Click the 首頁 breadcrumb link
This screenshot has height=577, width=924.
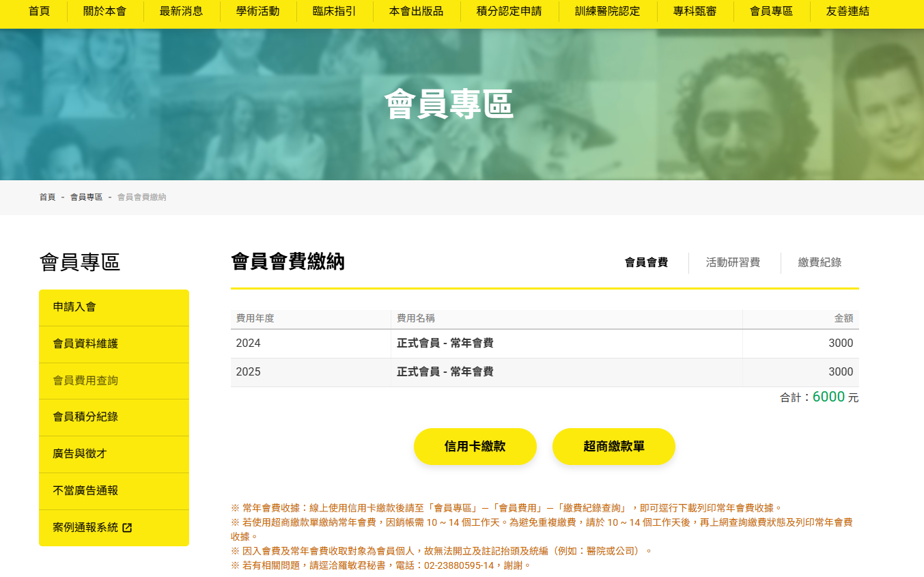tap(47, 197)
